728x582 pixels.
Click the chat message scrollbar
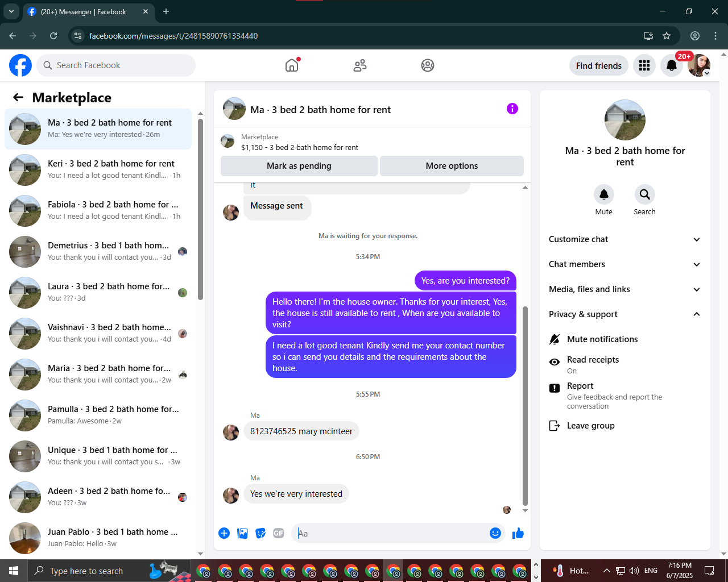click(525, 406)
